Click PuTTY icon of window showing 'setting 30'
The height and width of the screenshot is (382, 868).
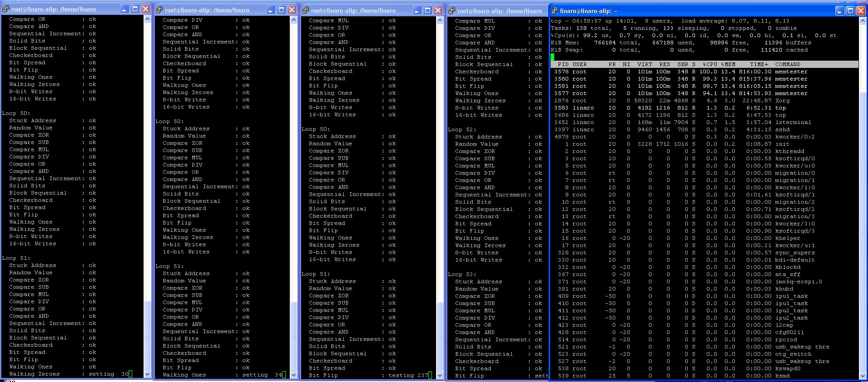(5, 9)
